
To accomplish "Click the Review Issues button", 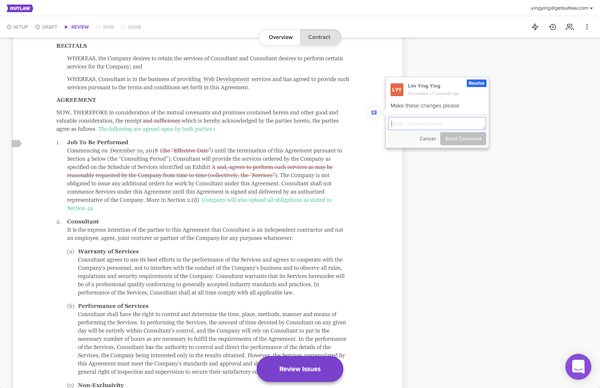I will click(x=300, y=369).
